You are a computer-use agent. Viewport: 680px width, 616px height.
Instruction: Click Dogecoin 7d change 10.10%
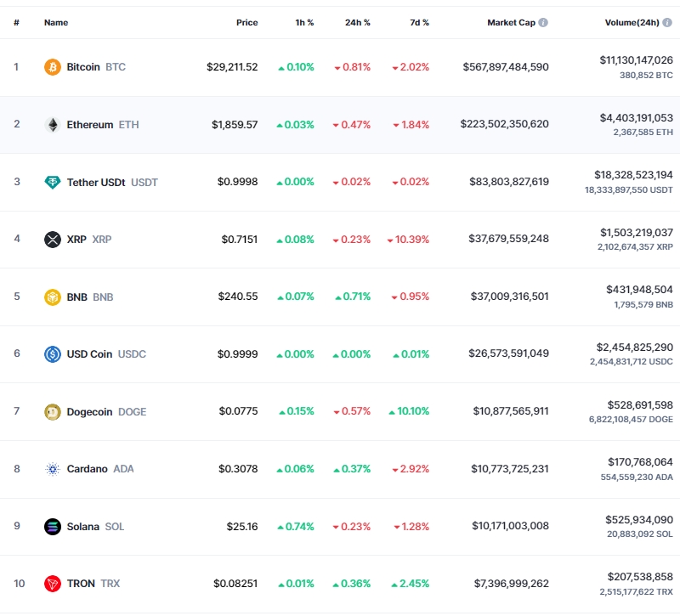point(409,411)
